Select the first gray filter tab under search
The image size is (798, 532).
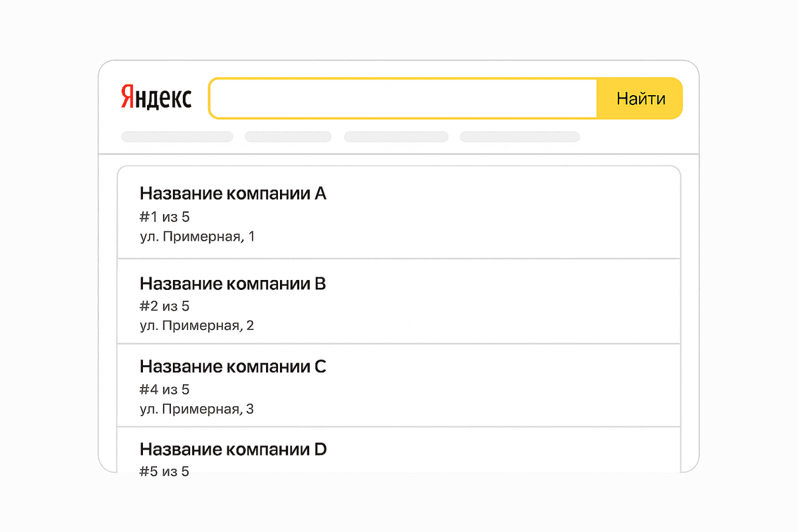click(176, 136)
